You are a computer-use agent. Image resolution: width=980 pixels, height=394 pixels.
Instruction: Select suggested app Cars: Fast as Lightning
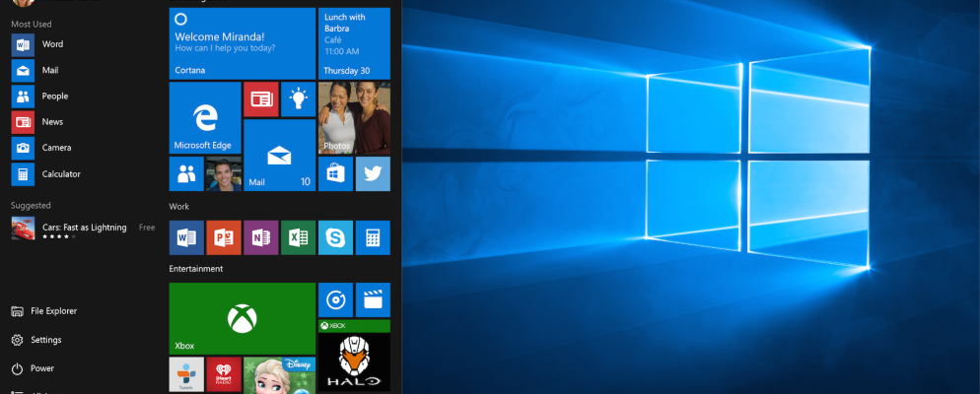pos(83,228)
